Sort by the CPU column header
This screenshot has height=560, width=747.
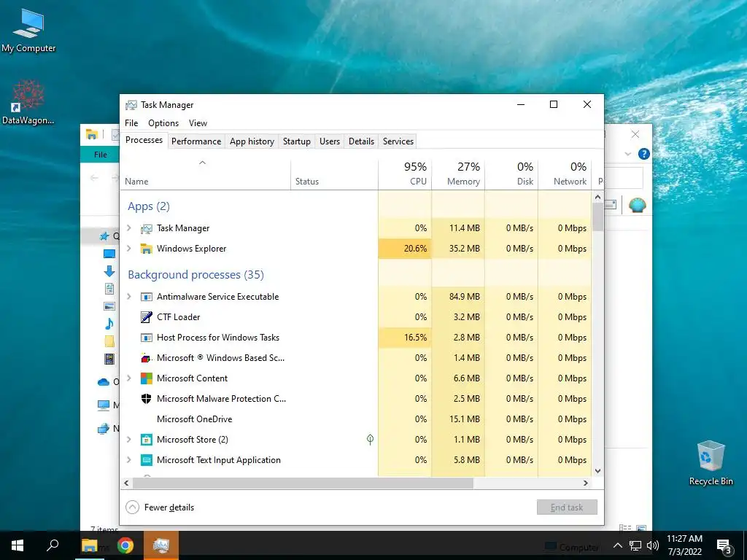point(405,174)
